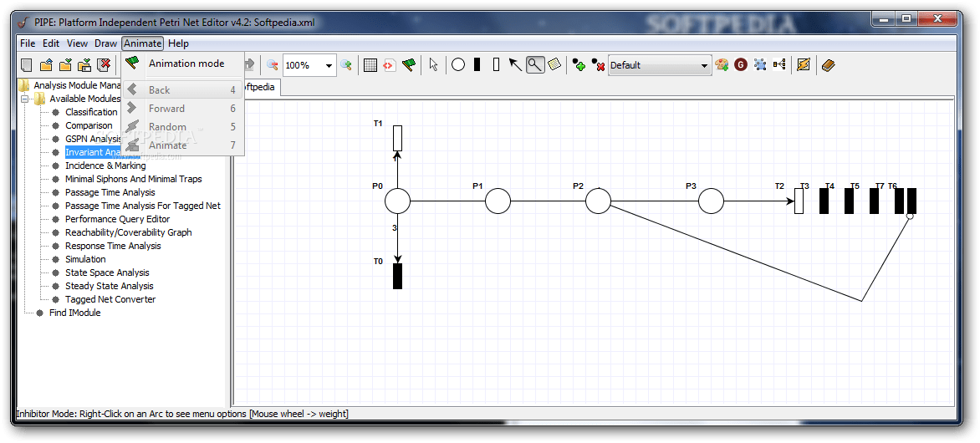Click the Delete token icon
The height and width of the screenshot is (443, 980).
(598, 65)
